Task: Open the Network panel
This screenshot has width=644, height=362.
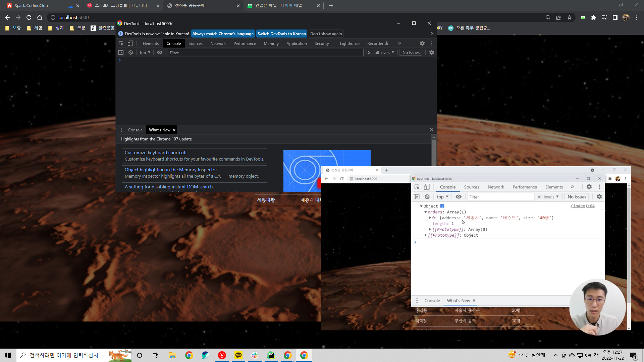Action: tap(218, 44)
